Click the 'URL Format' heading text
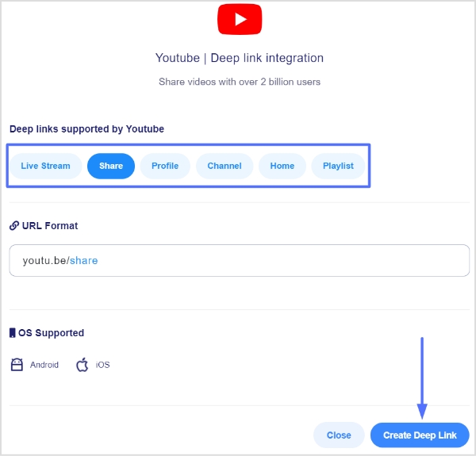Viewport: 476px width, 456px height. [x=50, y=226]
